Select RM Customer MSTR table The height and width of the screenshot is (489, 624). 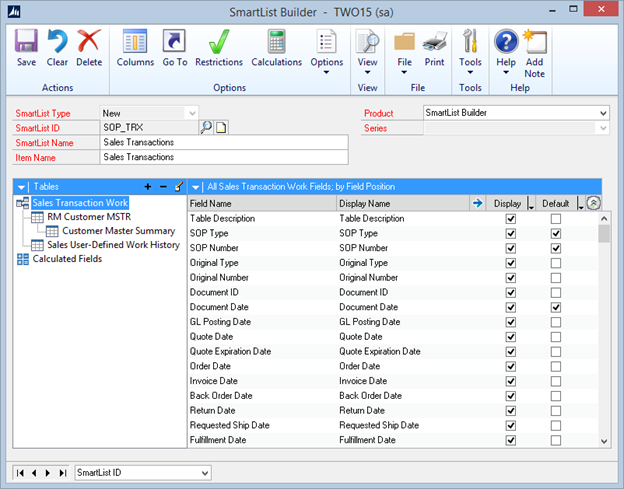pos(89,217)
